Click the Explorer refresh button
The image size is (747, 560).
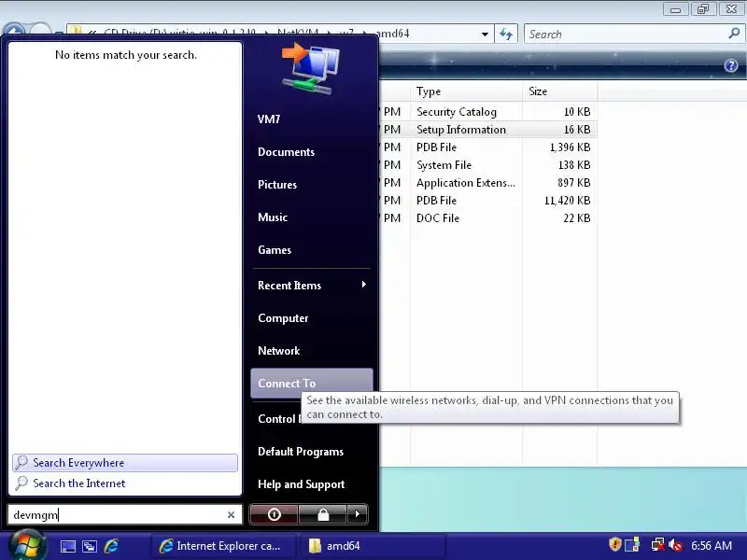click(x=506, y=34)
